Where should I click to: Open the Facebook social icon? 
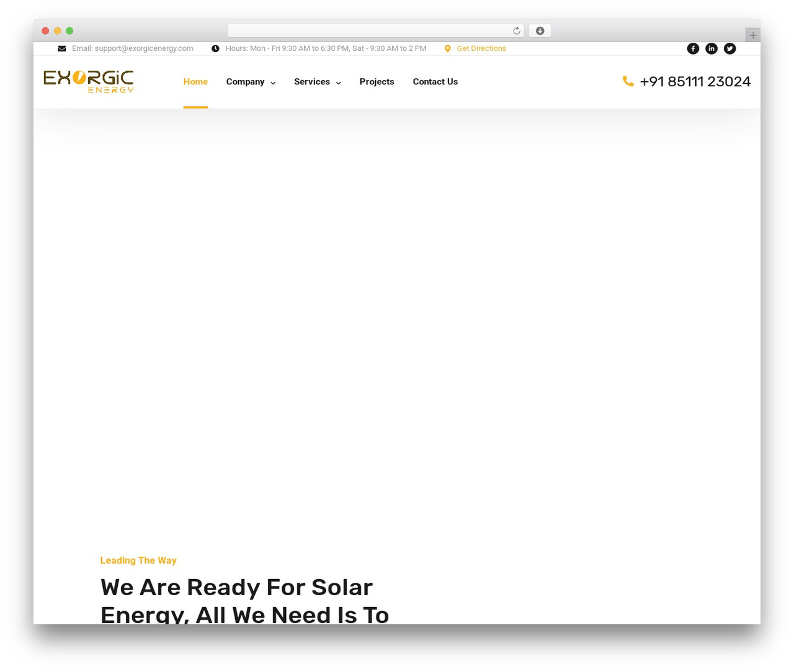click(693, 48)
